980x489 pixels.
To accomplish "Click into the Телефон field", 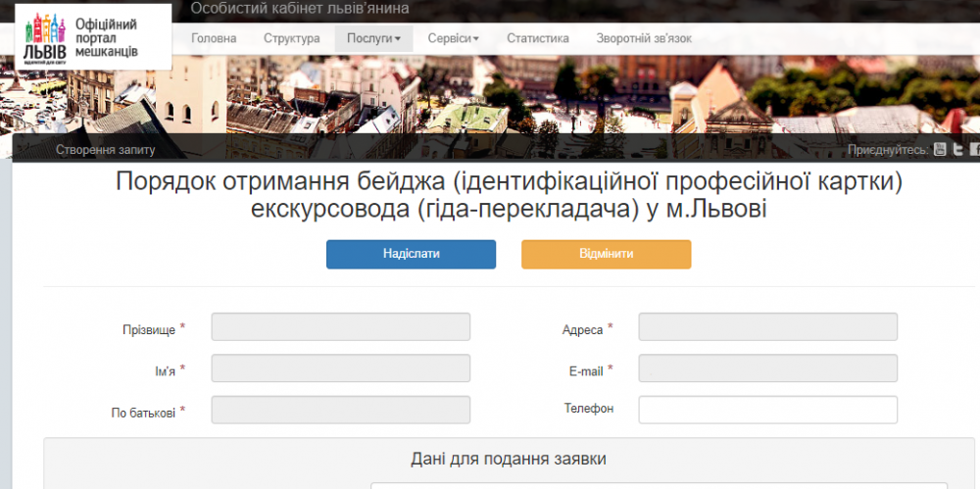I will (x=768, y=410).
